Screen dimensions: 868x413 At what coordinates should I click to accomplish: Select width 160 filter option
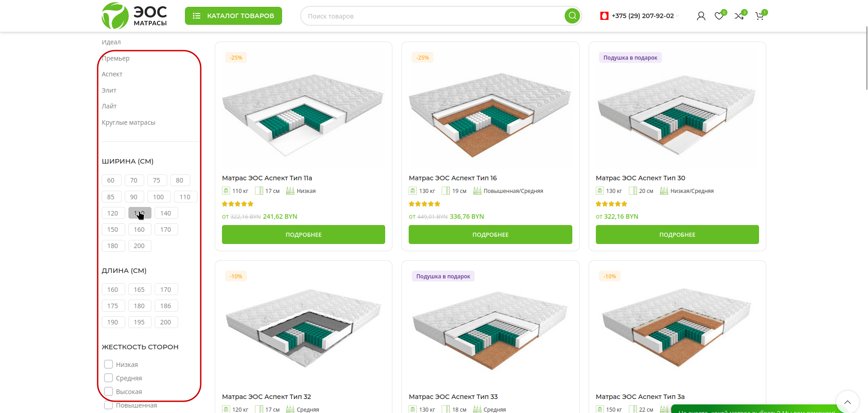[x=139, y=230]
